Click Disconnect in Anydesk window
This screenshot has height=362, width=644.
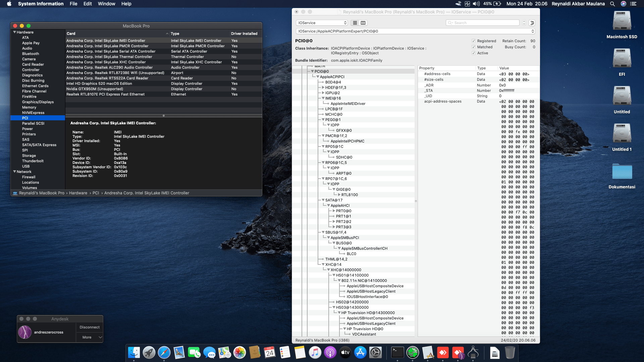point(89,327)
